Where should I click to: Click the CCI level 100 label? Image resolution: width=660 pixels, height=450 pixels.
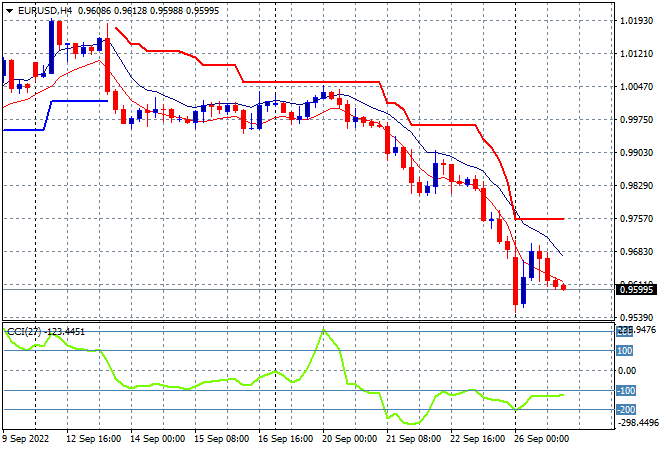pyautogui.click(x=625, y=351)
